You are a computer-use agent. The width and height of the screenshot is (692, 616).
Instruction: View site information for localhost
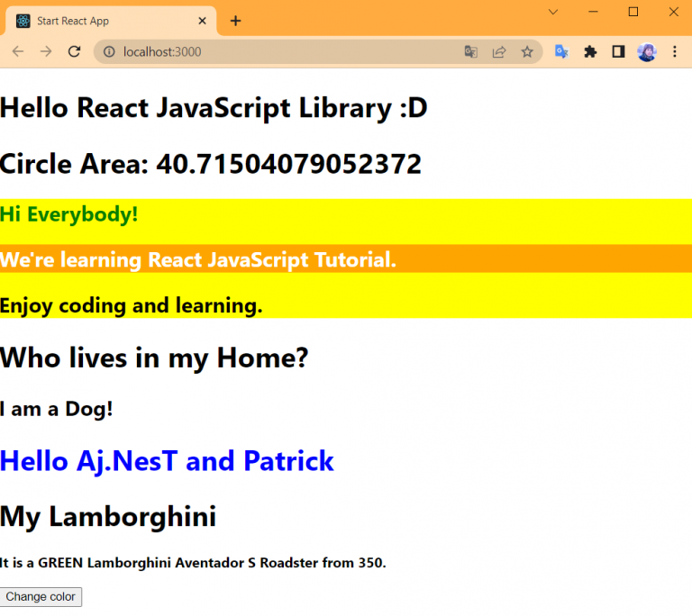pyautogui.click(x=109, y=52)
